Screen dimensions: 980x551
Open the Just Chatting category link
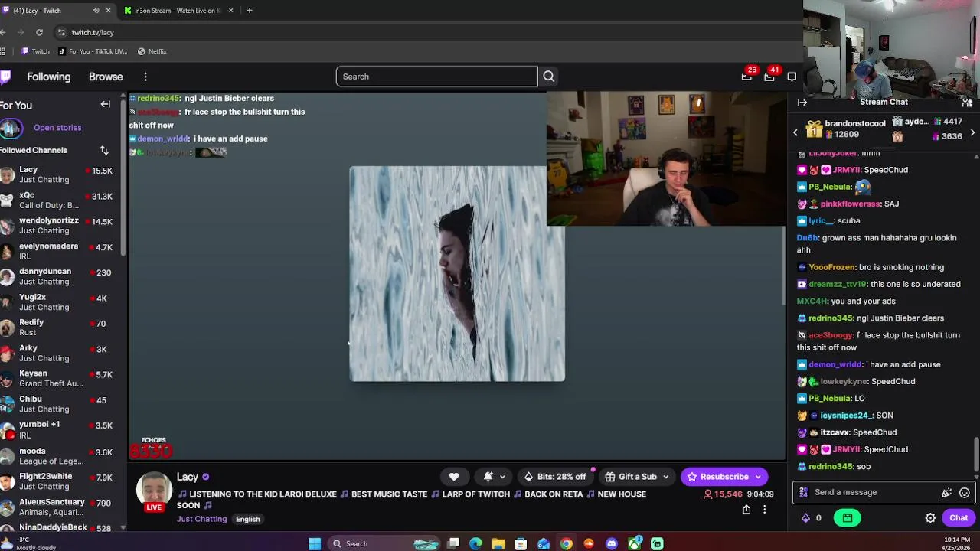point(201,519)
